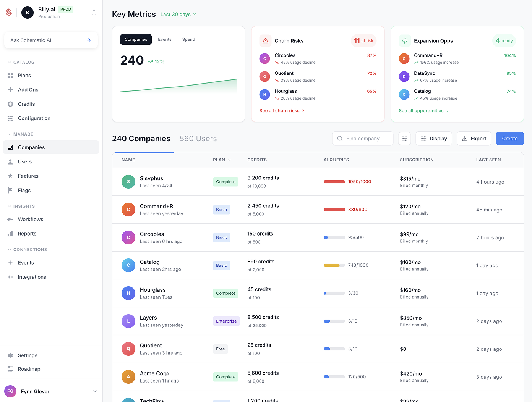Open Credits from the sidebar
Image resolution: width=532 pixels, height=402 pixels.
point(26,104)
